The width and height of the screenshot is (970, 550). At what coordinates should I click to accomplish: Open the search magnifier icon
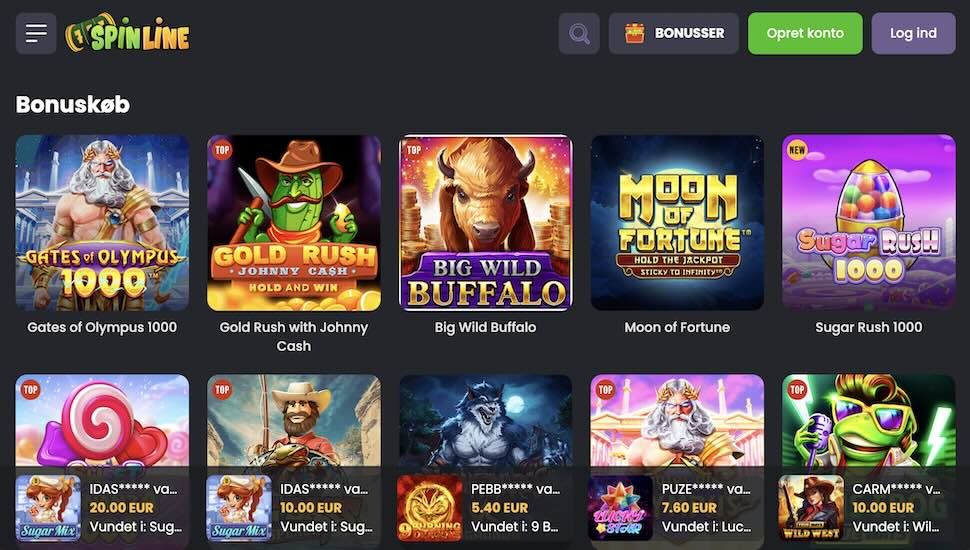click(579, 33)
